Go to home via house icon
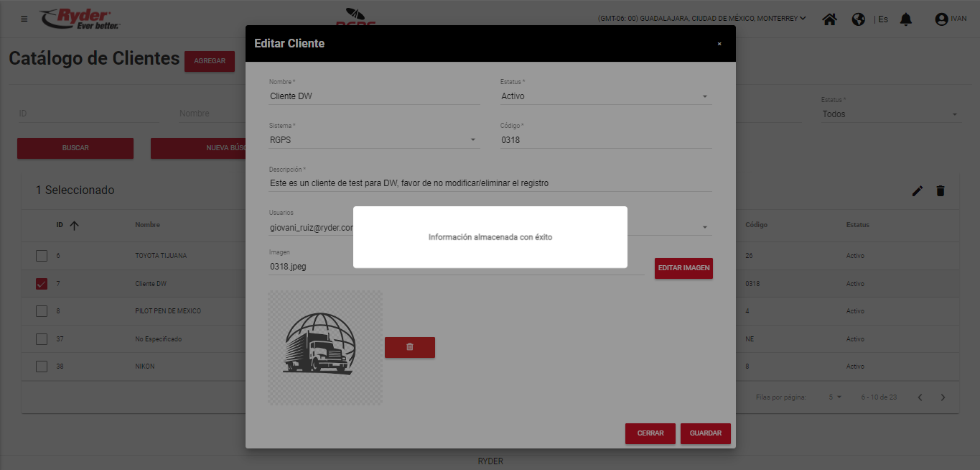This screenshot has height=470, width=980. (x=829, y=19)
